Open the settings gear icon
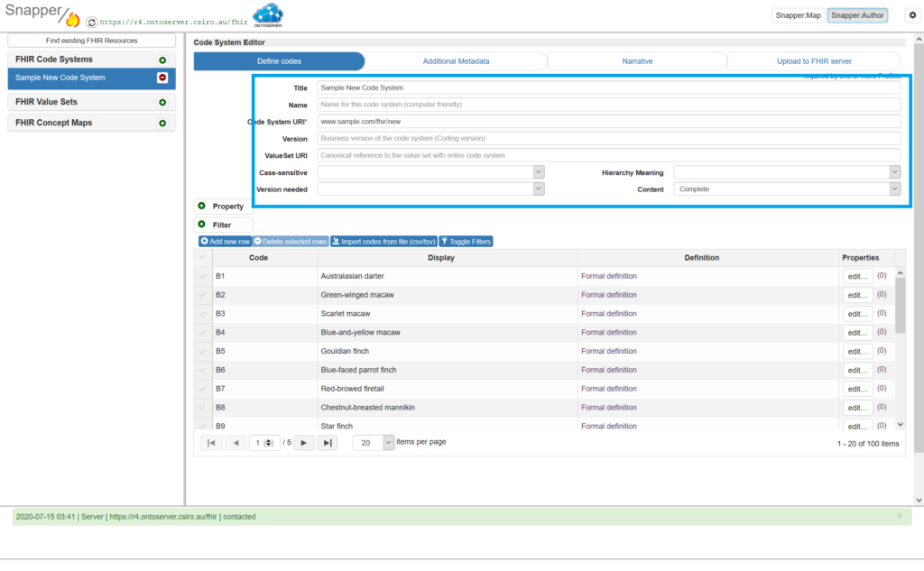The width and height of the screenshot is (924, 571). [911, 15]
